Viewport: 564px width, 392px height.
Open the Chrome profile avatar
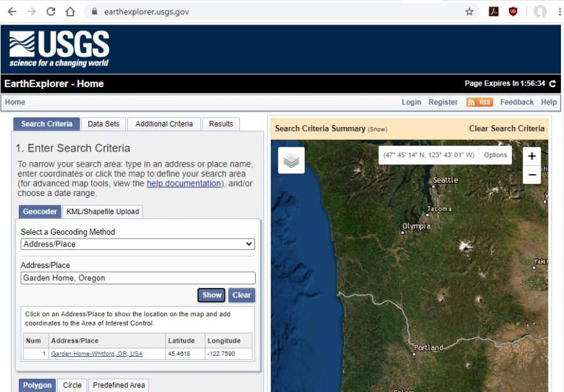click(540, 11)
